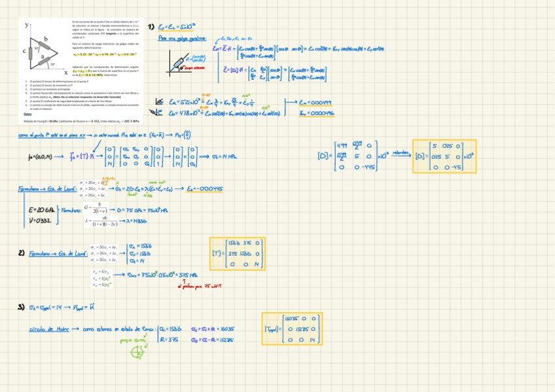Click the underlined εz = -0.00445 result
555x392 pixels.
204,188
